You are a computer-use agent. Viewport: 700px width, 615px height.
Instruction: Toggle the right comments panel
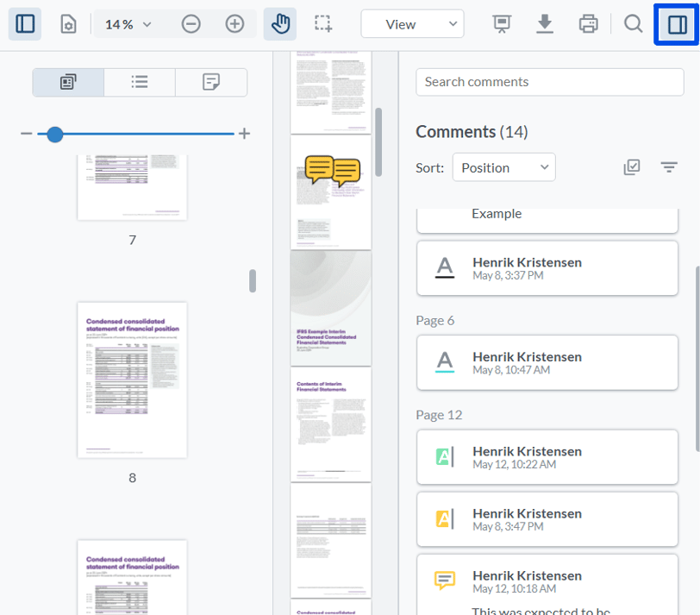click(677, 24)
